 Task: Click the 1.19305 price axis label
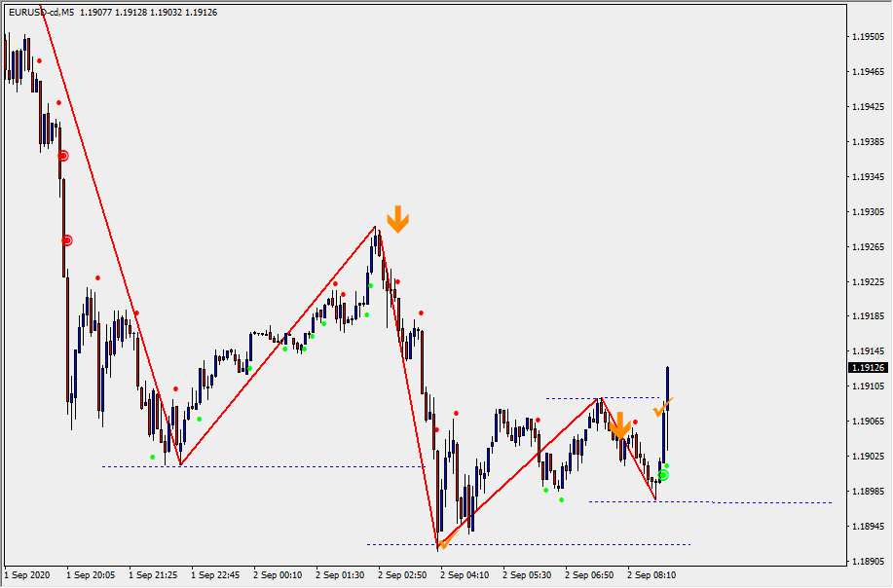(868, 212)
